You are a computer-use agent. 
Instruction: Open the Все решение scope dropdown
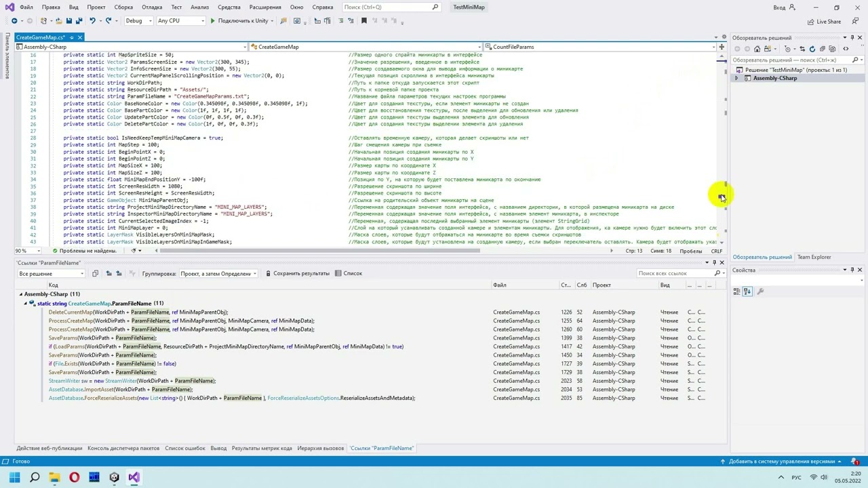(x=52, y=273)
